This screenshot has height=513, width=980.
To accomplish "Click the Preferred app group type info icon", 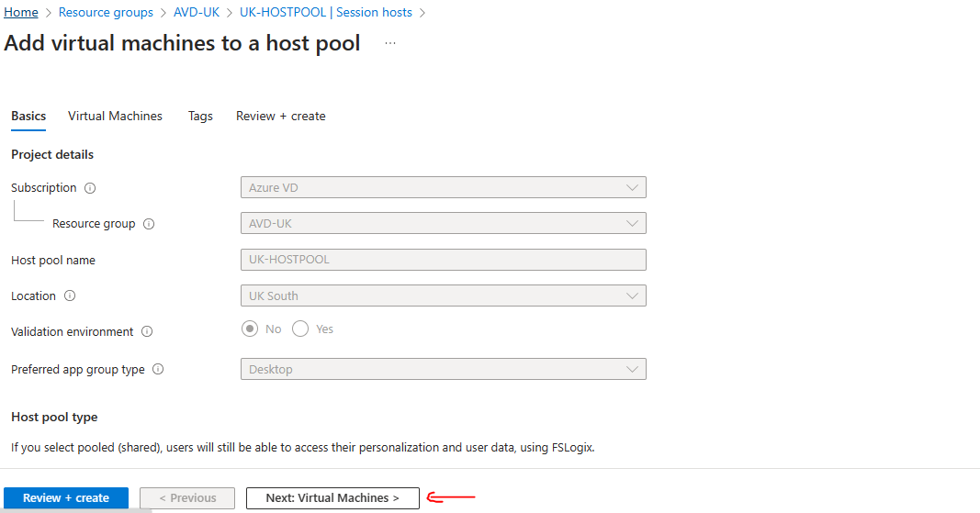I will [x=158, y=370].
